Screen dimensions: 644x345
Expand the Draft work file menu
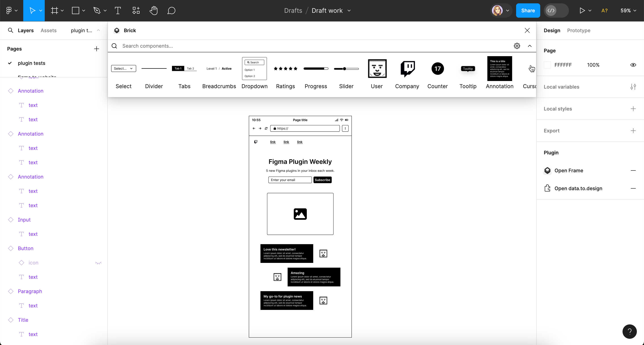tap(349, 11)
